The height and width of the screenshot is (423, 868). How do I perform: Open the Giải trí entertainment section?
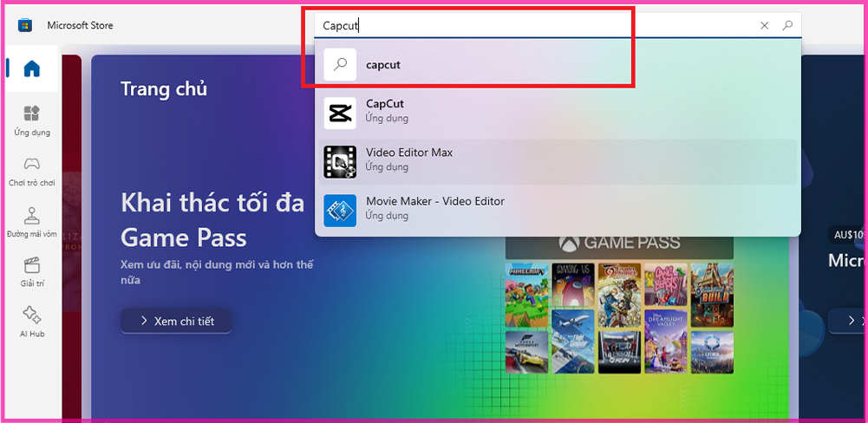pyautogui.click(x=31, y=272)
